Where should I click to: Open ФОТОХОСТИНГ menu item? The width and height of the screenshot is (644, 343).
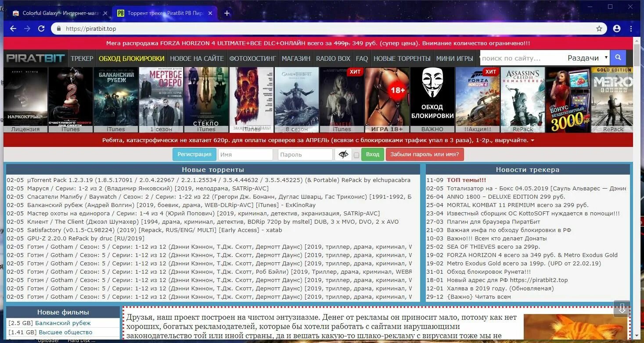pyautogui.click(x=253, y=58)
